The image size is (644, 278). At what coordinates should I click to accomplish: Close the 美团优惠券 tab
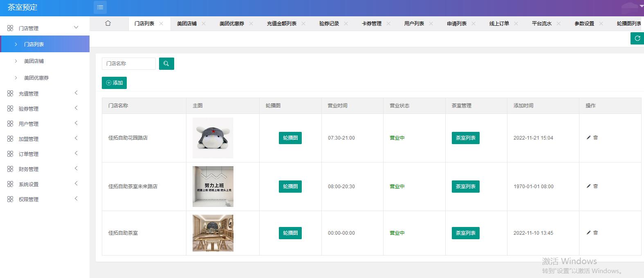tap(251, 24)
